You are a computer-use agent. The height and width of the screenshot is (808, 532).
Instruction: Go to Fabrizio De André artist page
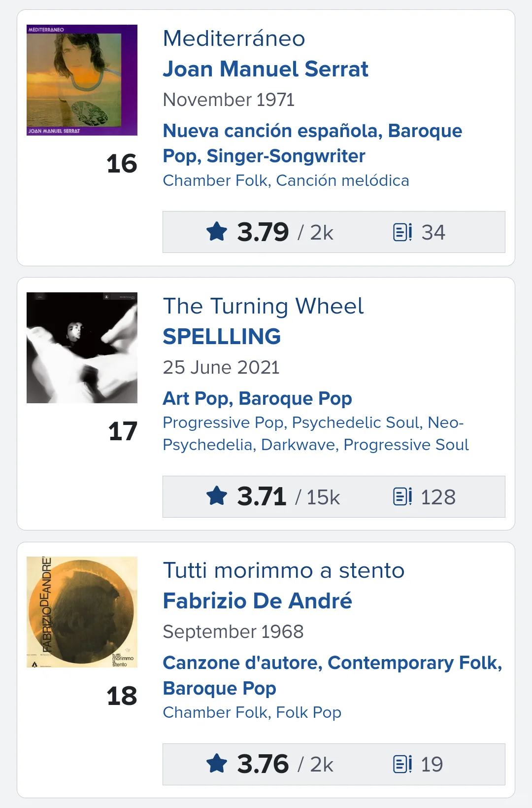pos(257,601)
